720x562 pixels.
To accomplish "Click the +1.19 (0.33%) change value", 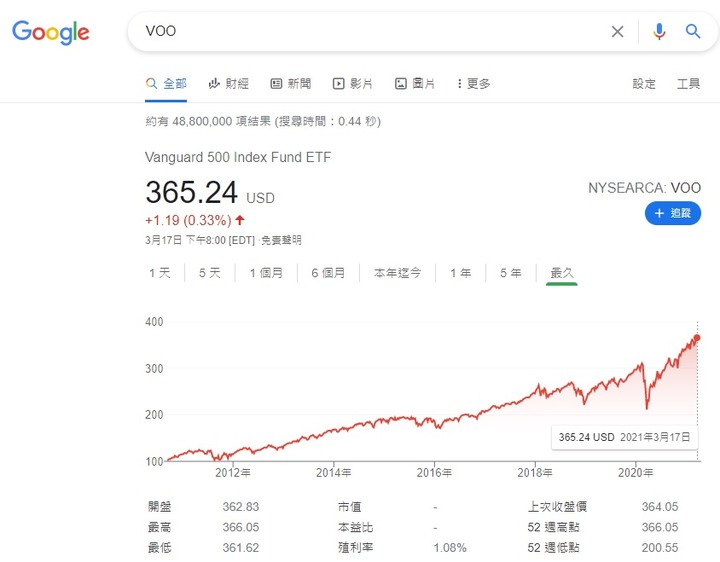I will (188, 220).
